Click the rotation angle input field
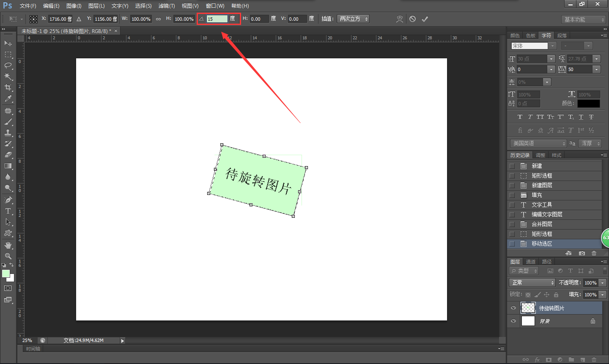The image size is (609, 364). coord(217,19)
